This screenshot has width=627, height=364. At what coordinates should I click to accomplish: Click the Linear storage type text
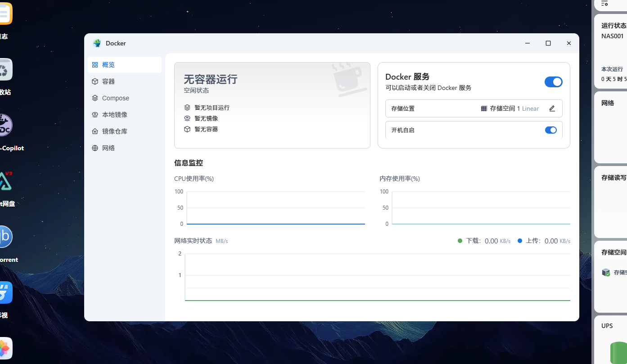point(531,108)
